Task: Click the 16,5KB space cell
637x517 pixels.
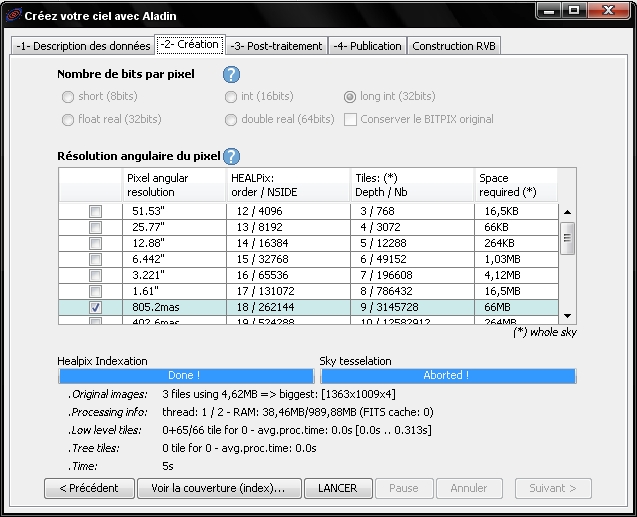Action: [x=516, y=211]
